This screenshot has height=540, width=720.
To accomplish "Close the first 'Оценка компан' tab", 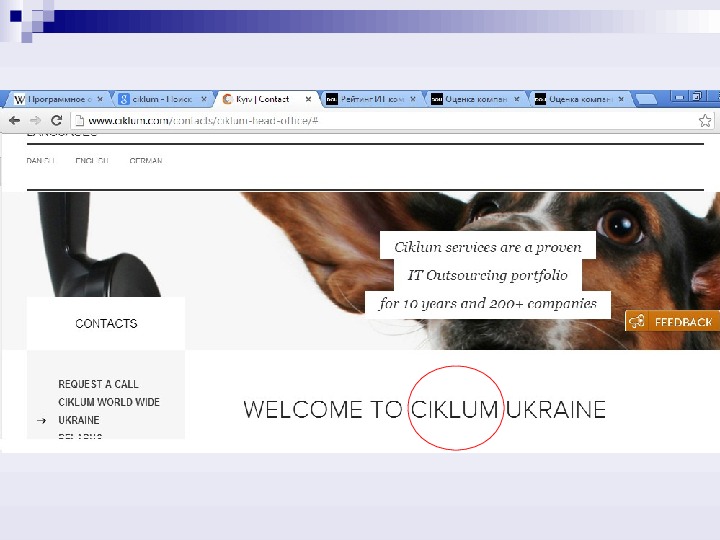I will (x=517, y=99).
